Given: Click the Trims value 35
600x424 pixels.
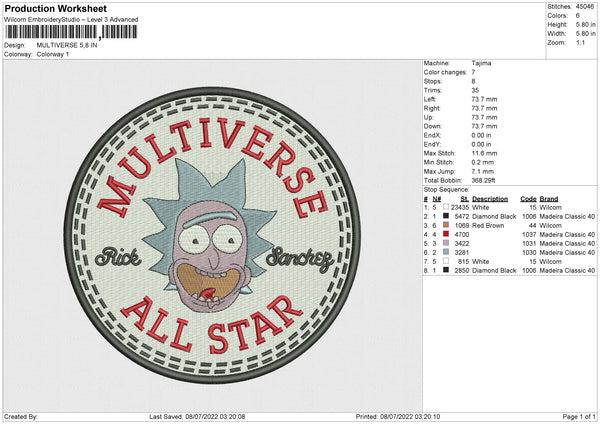Looking at the screenshot, I should click(x=475, y=90).
